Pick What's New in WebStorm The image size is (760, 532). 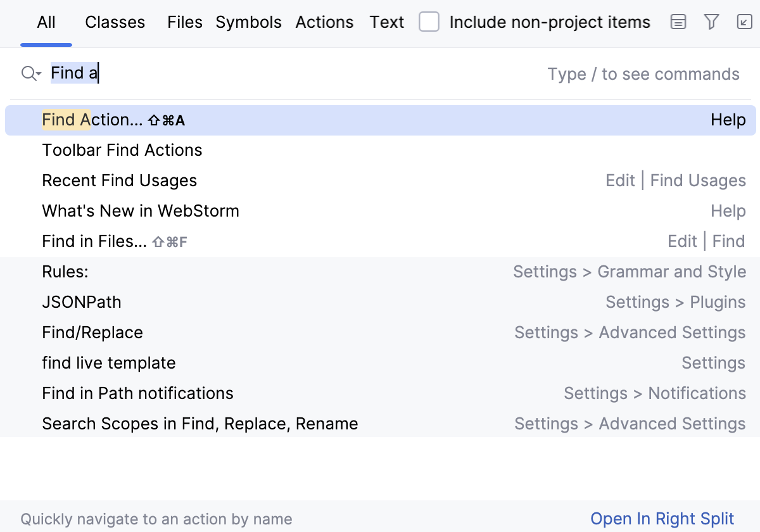pyautogui.click(x=141, y=211)
